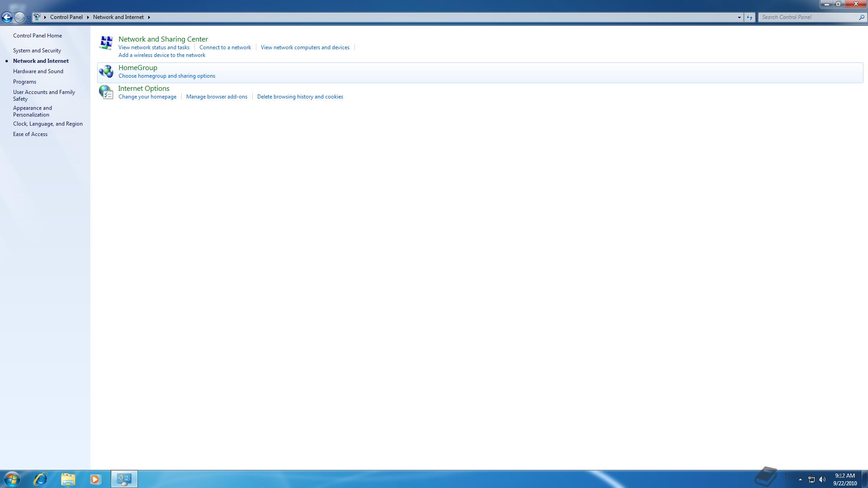
Task: Expand the arrow after Network and Internet breadcrumb
Action: (149, 17)
